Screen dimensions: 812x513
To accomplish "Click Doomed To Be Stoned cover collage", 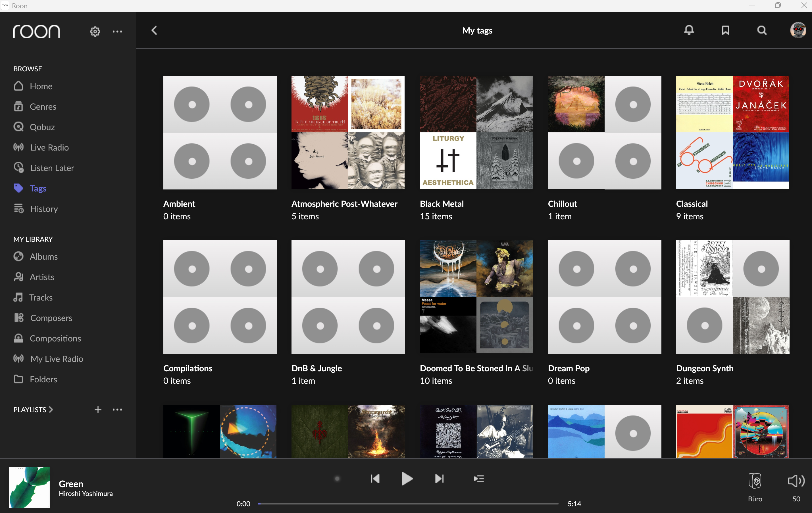I will coord(476,297).
